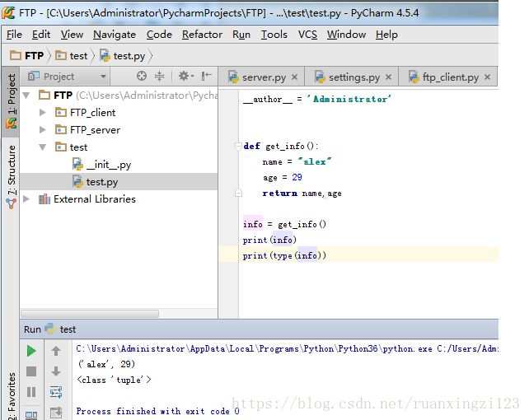Click test folder breadcrumb in navigation bar
529x420 pixels.
(x=72, y=56)
